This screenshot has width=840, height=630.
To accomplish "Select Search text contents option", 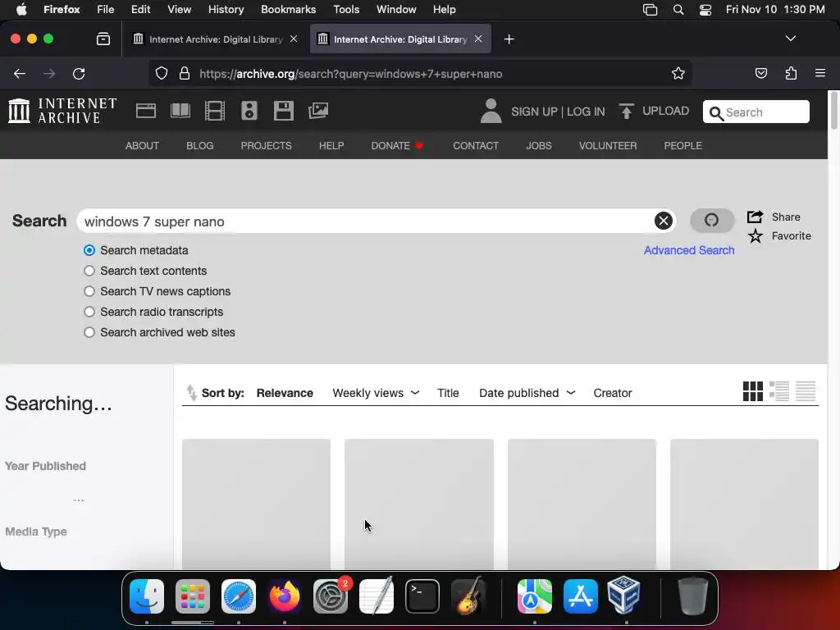I will pos(89,271).
